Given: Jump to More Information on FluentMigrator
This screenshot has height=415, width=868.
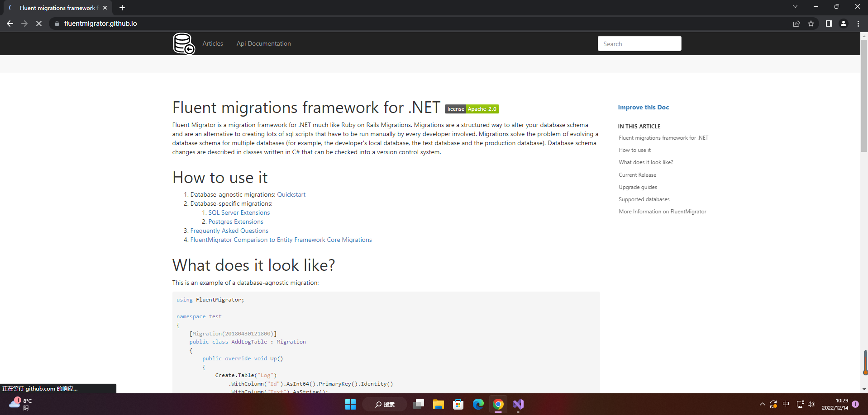Looking at the screenshot, I should tap(663, 212).
